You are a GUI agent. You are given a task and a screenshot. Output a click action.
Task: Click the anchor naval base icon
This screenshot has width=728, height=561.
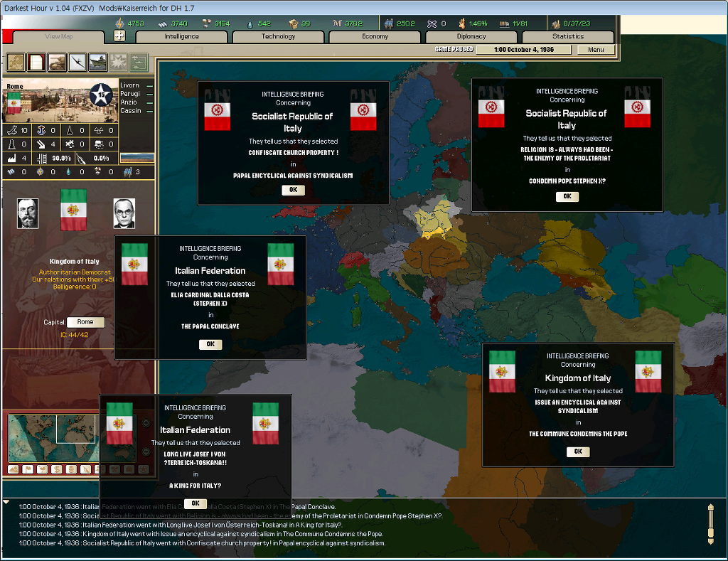[x=41, y=131]
